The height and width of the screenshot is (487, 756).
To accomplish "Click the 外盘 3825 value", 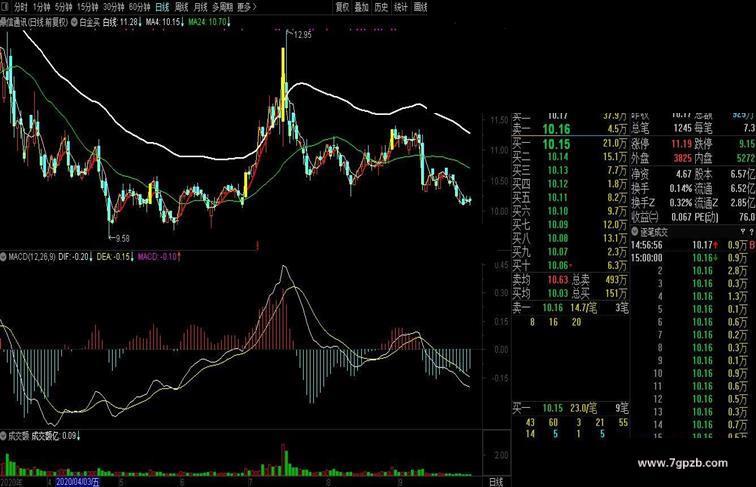I will [x=682, y=158].
